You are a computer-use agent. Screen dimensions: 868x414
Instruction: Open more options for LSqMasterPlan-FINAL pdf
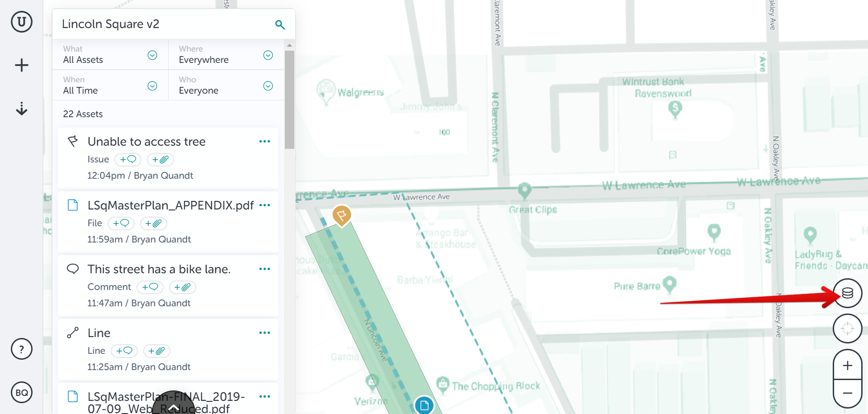pos(264,397)
